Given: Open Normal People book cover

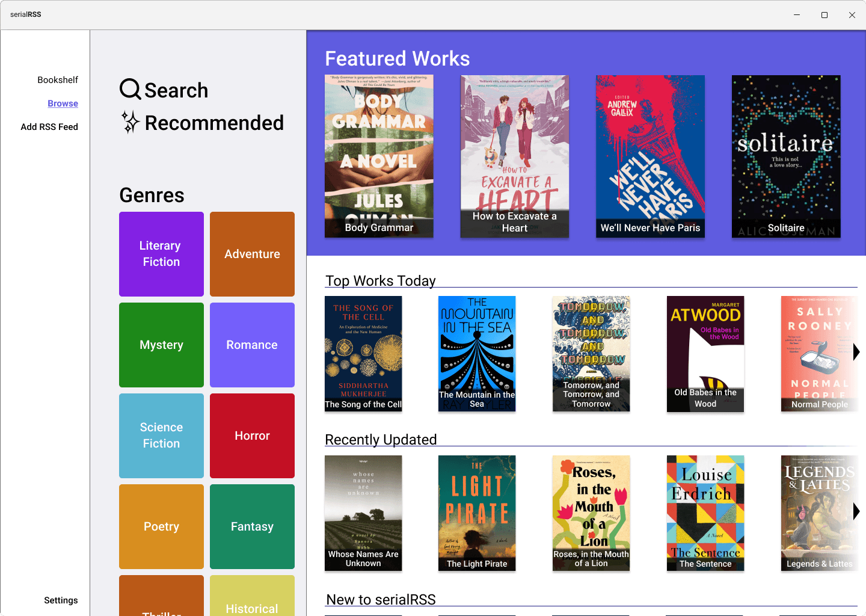Looking at the screenshot, I should [x=819, y=354].
